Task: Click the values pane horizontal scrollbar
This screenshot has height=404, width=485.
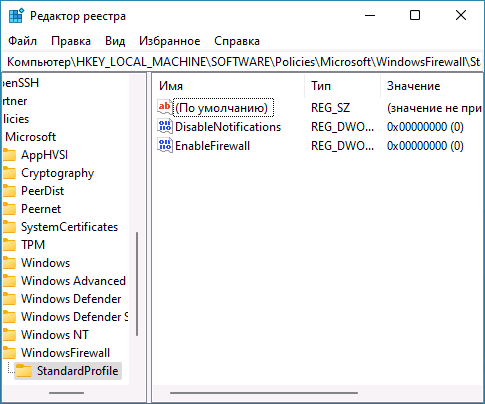Action: click(264, 393)
